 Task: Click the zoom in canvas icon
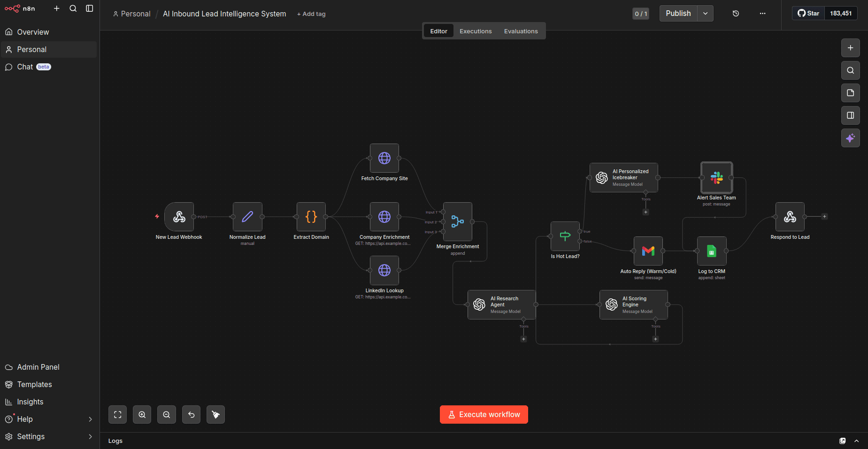click(142, 414)
